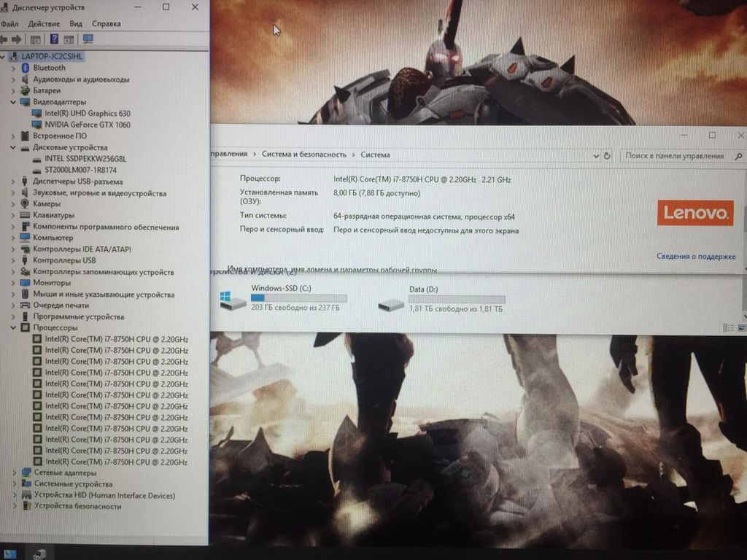Click the Встроенное ПО category icon
Screen dimensions: 747x560
(25, 136)
